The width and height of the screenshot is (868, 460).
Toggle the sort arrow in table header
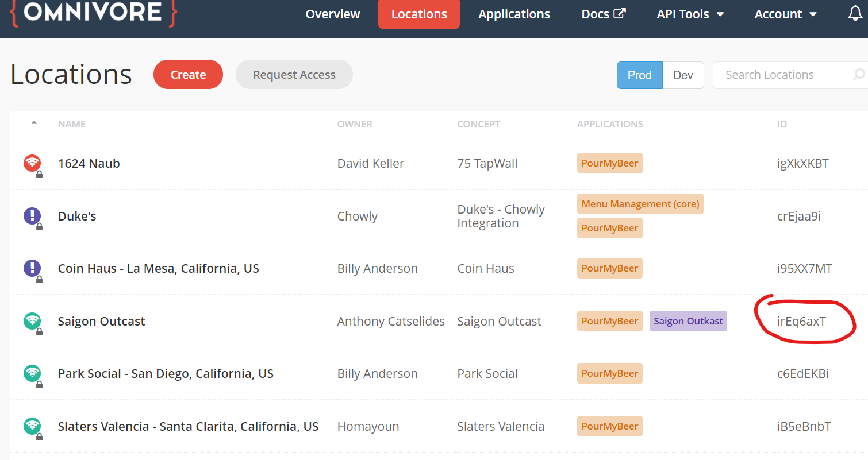[x=34, y=123]
